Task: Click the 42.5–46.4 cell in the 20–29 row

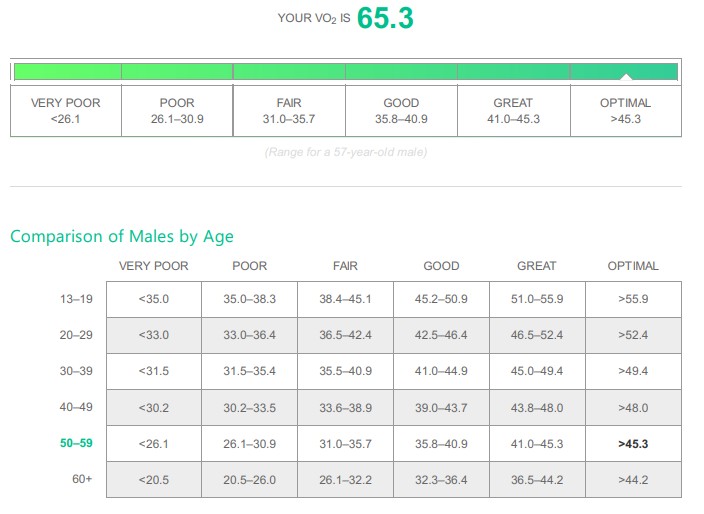Action: coord(441,335)
